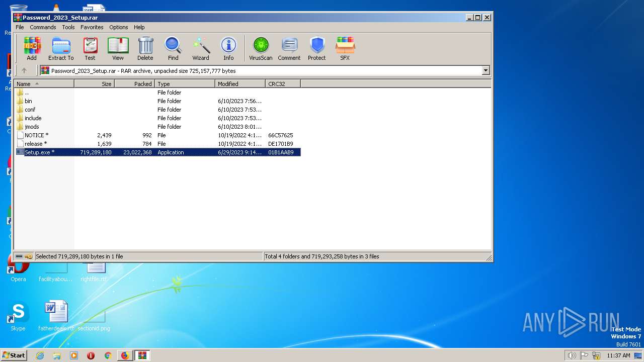Open Opera from the taskbar

[x=91, y=355]
